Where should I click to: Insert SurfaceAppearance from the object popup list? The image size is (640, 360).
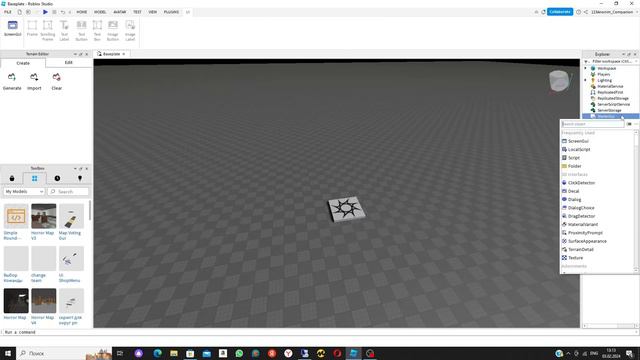point(587,241)
